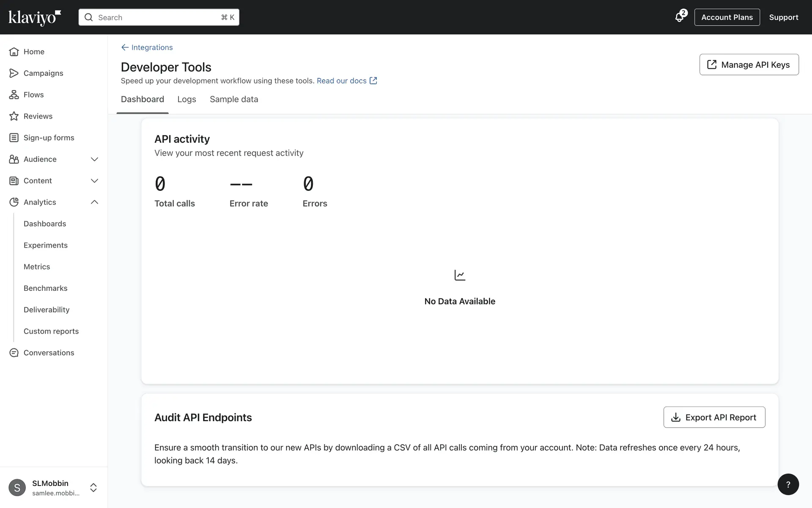The image size is (812, 508).
Task: Expand the Audience menu chevron
Action: click(94, 159)
